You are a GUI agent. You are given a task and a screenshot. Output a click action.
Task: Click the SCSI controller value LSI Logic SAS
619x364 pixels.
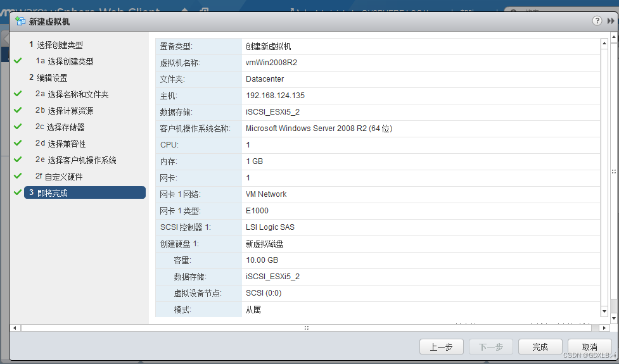[x=270, y=227]
